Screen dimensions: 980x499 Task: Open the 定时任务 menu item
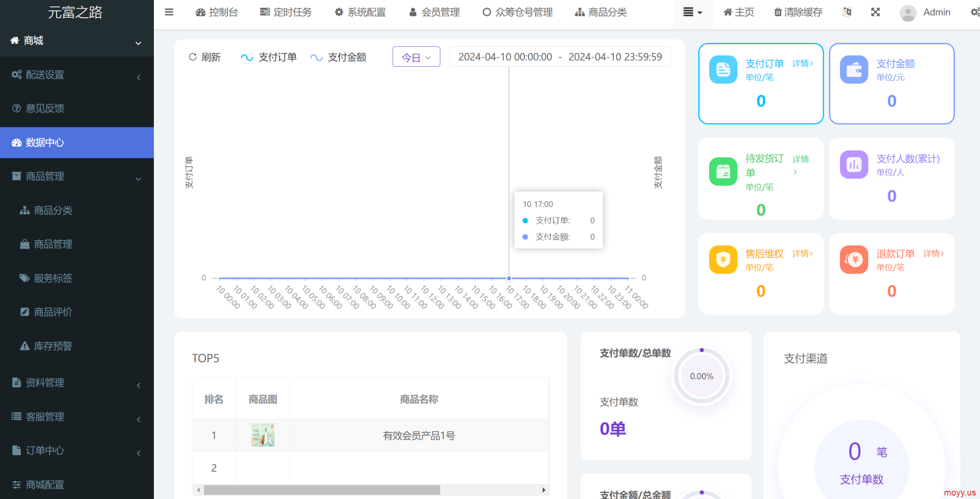tap(286, 12)
